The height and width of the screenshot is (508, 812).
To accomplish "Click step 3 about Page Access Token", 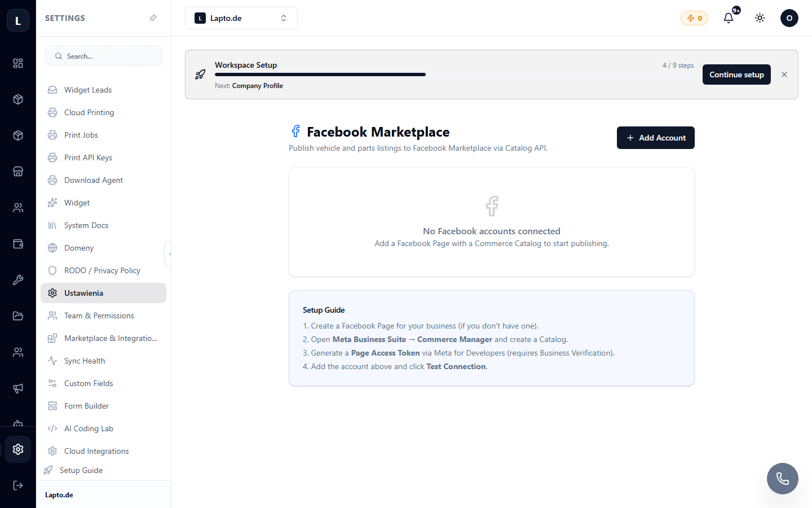I will tap(458, 353).
